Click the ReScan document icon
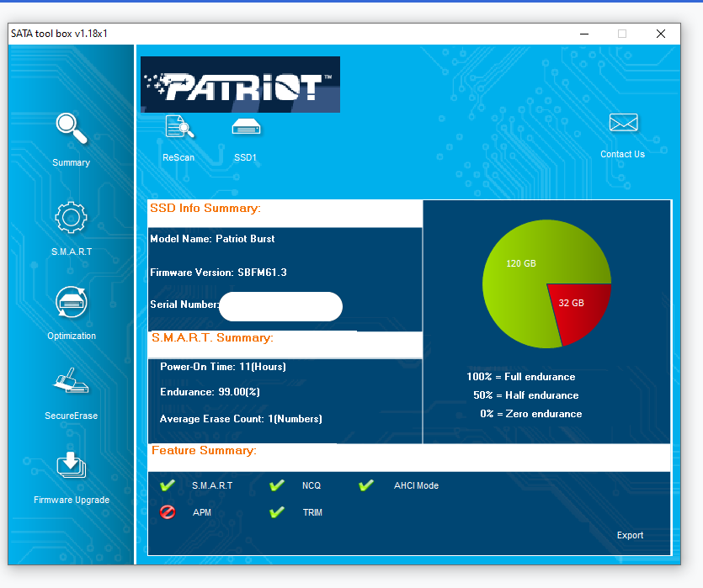Image resolution: width=703 pixels, height=588 pixels. pyautogui.click(x=179, y=127)
